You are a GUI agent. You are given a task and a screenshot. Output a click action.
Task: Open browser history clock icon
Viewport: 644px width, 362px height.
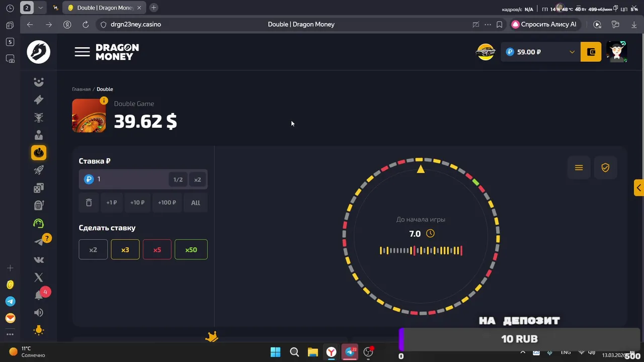pos(10,8)
